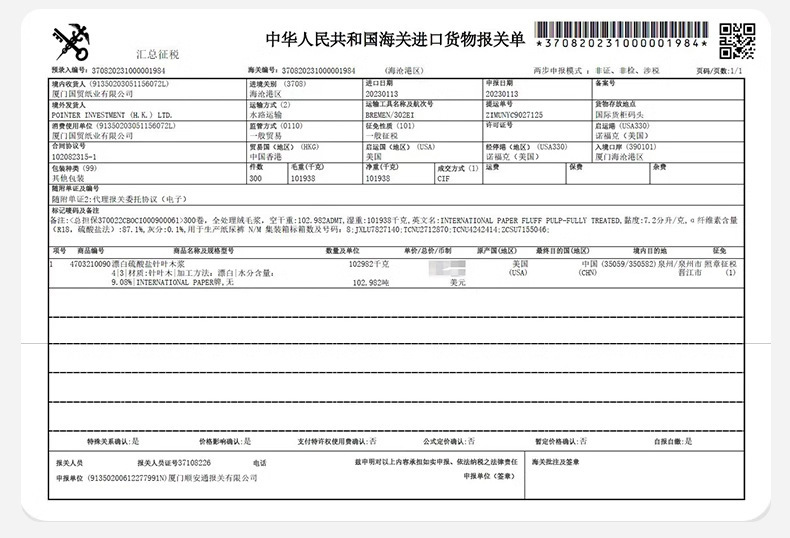
Task: Select the 海关编号 number value
Action: 318,71
